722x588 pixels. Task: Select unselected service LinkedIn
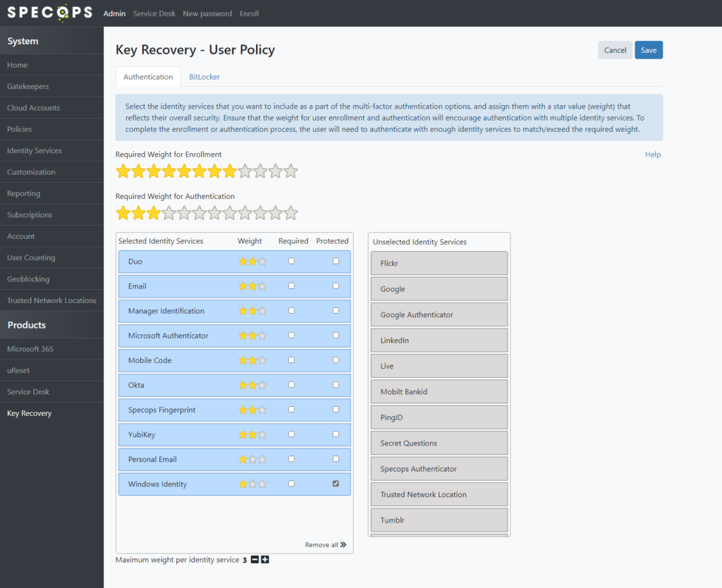pos(439,341)
